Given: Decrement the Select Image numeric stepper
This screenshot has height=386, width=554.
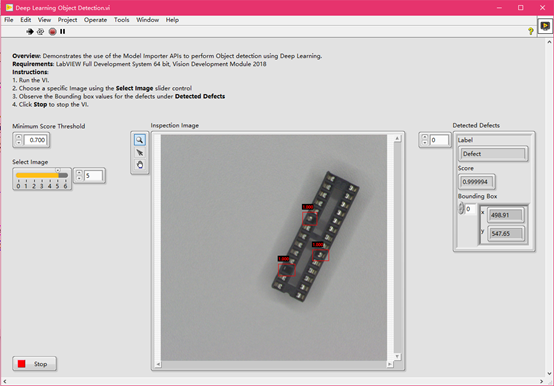Looking at the screenshot, I should click(x=79, y=178).
